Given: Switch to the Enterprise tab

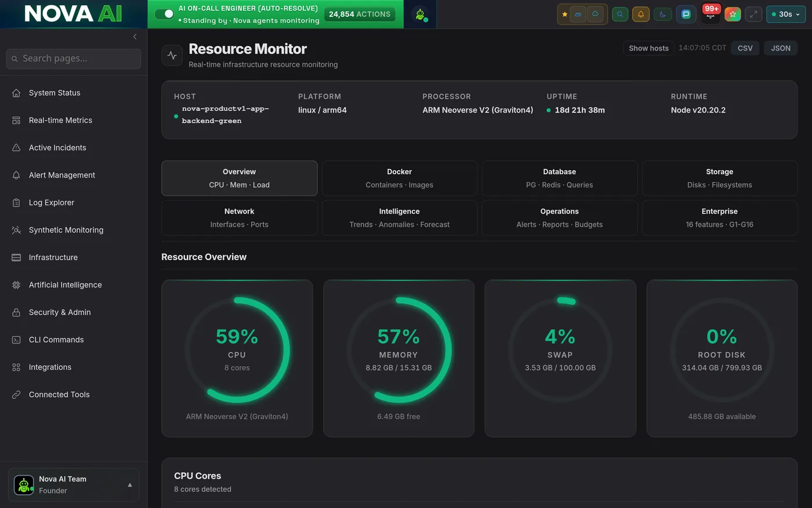Looking at the screenshot, I should click(x=720, y=218).
